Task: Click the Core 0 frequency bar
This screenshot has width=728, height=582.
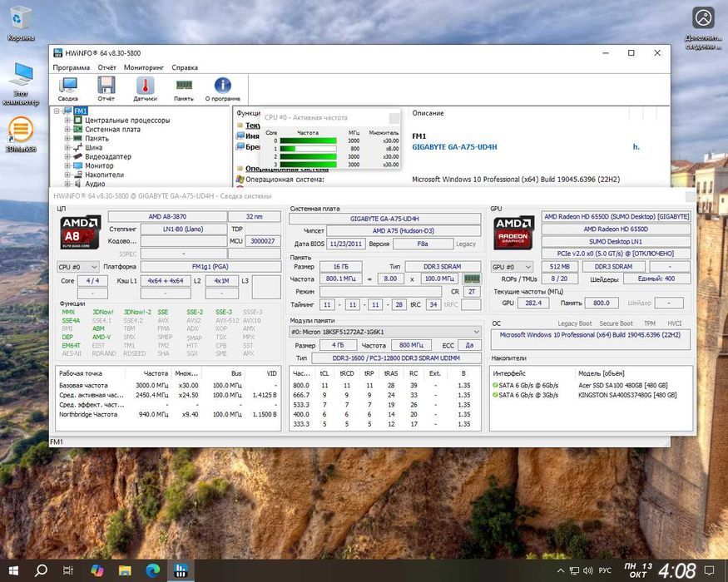Action: (x=309, y=141)
